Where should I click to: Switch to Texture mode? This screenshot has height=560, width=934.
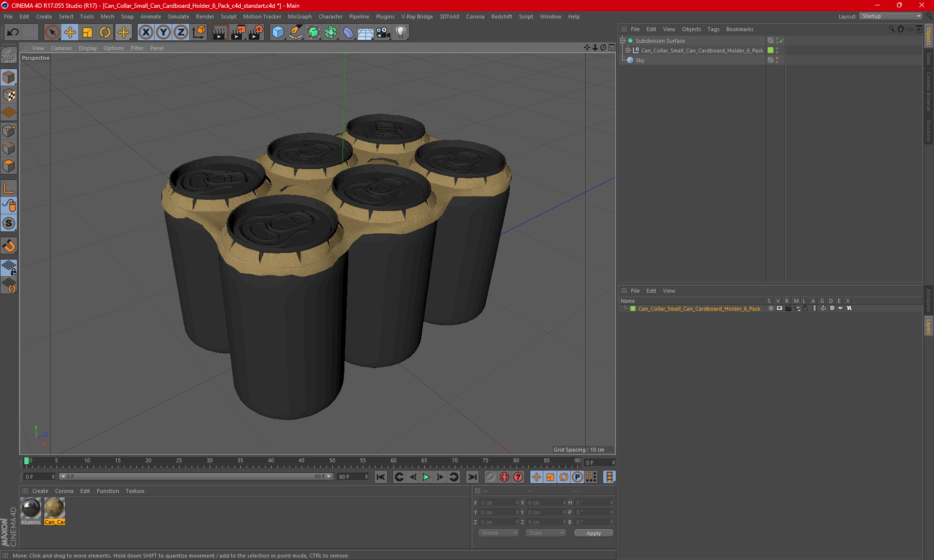tap(9, 95)
